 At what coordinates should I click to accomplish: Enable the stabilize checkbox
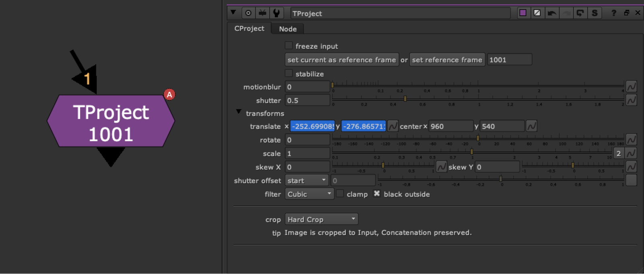pos(289,73)
